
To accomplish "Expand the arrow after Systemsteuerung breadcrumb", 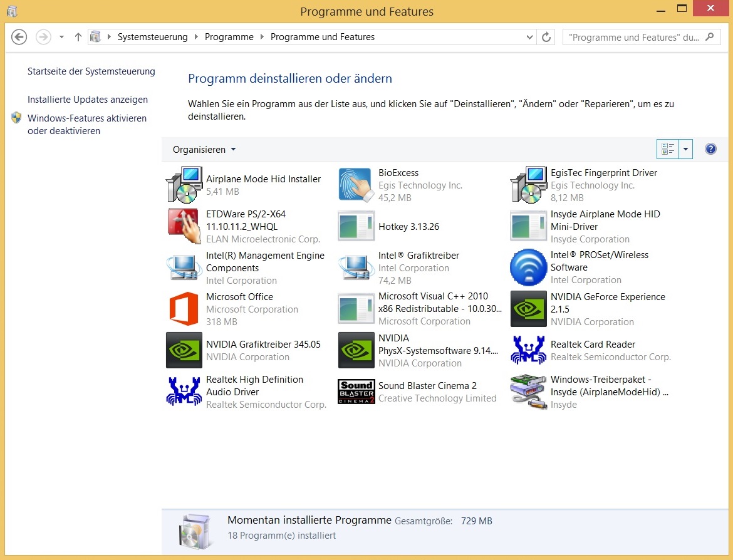I will (x=196, y=36).
